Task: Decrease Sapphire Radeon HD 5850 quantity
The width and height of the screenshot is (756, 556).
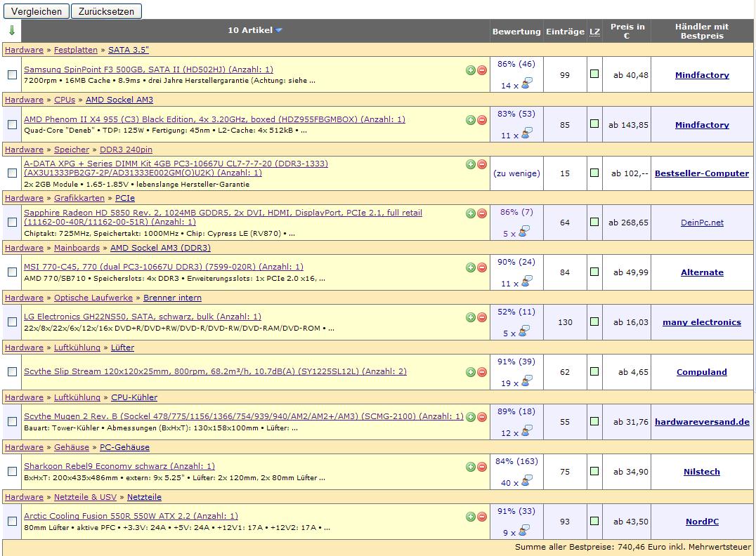Action: click(x=482, y=213)
